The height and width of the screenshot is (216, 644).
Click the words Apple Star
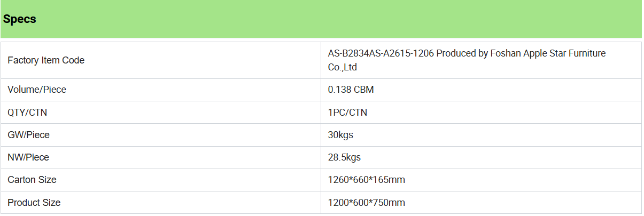pyautogui.click(x=544, y=53)
